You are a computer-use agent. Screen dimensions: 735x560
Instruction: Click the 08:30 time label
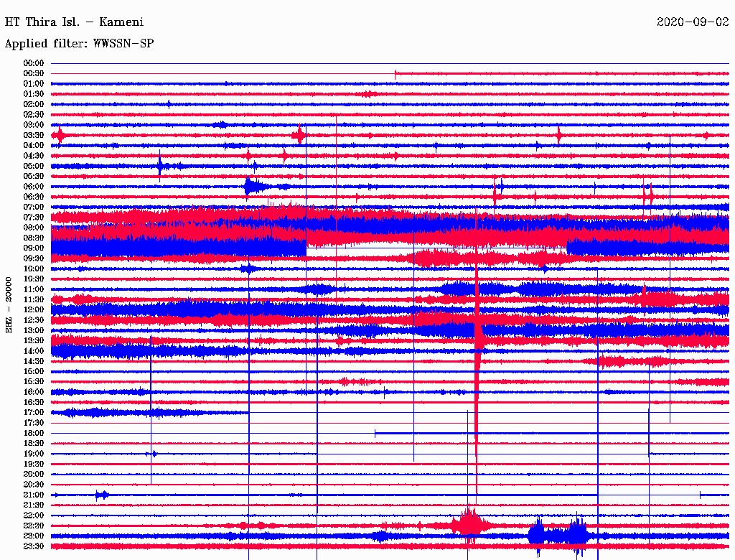pos(34,238)
